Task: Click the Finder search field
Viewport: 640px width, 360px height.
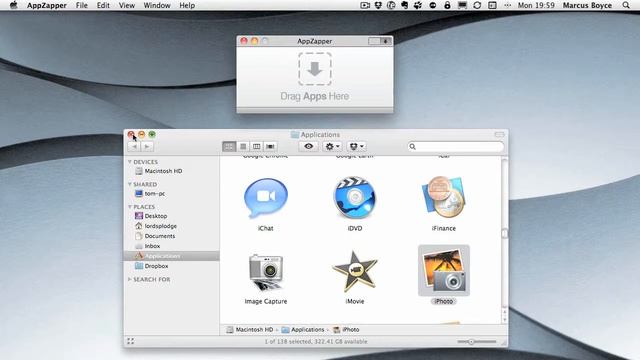Action: point(456,146)
